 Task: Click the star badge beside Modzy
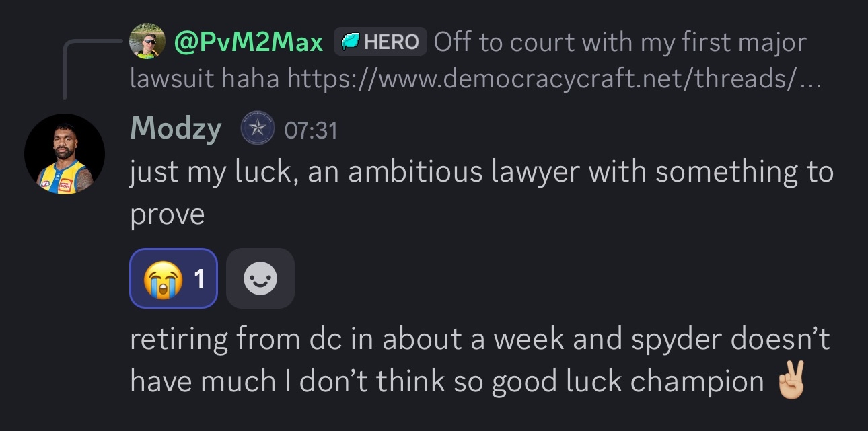258,130
